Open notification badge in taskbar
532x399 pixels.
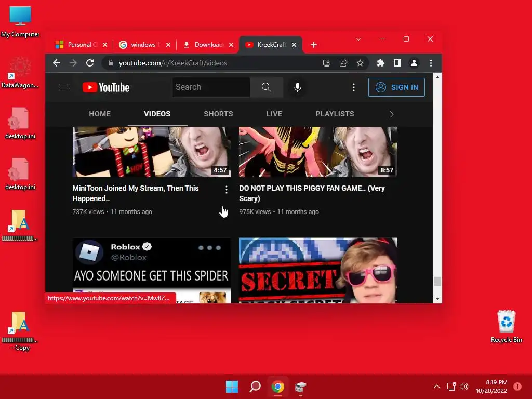pos(517,387)
